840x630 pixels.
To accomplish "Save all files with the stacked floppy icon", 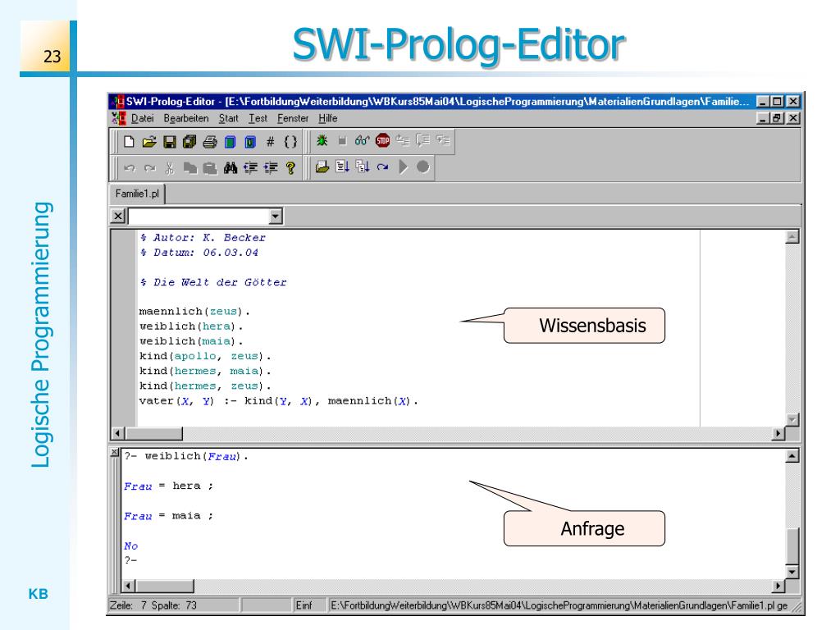I will coord(189,142).
